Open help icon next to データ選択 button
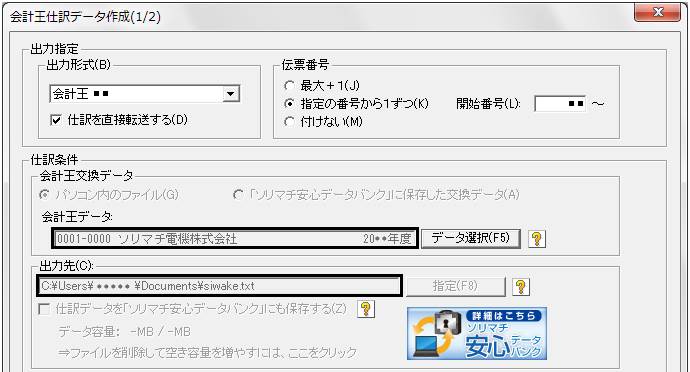The image size is (690, 372). [536, 239]
